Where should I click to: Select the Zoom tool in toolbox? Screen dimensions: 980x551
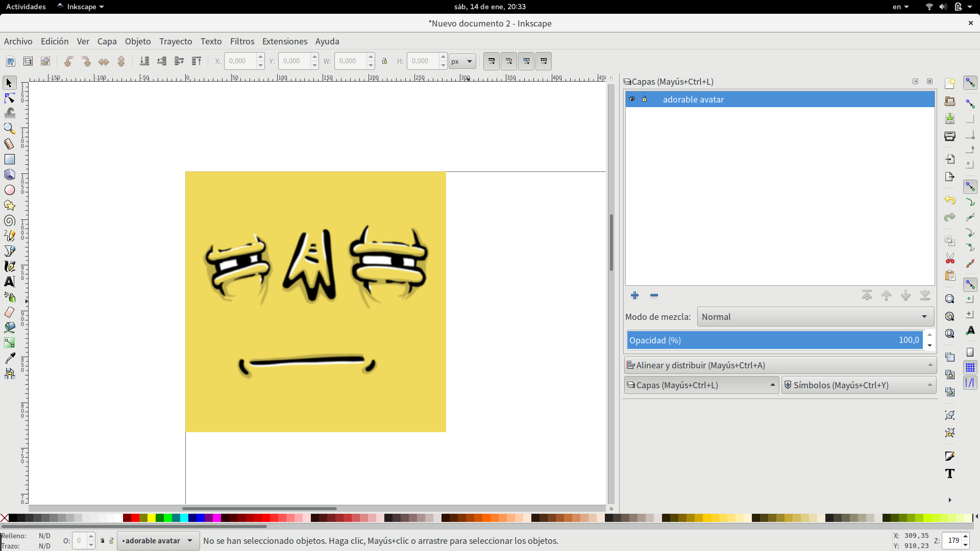(x=9, y=129)
